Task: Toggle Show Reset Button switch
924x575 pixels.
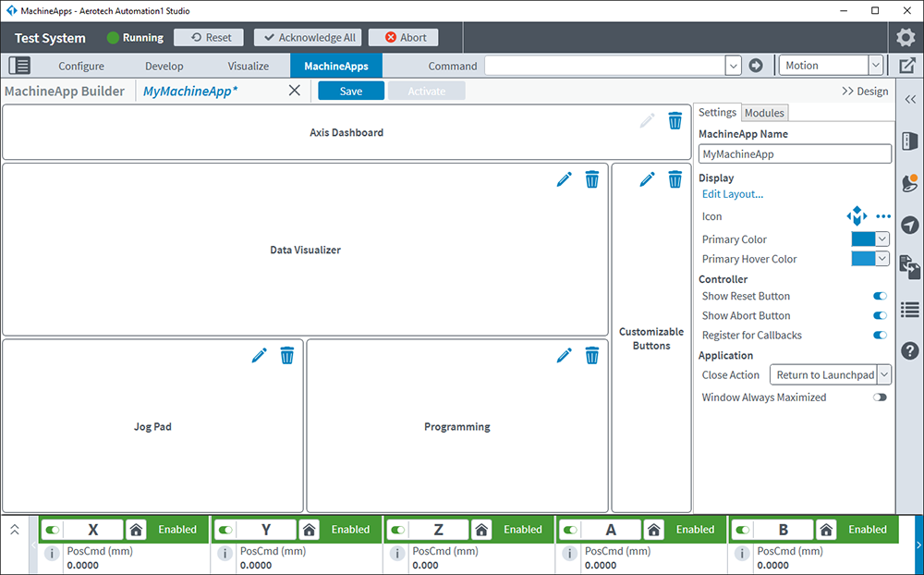Action: coord(880,297)
